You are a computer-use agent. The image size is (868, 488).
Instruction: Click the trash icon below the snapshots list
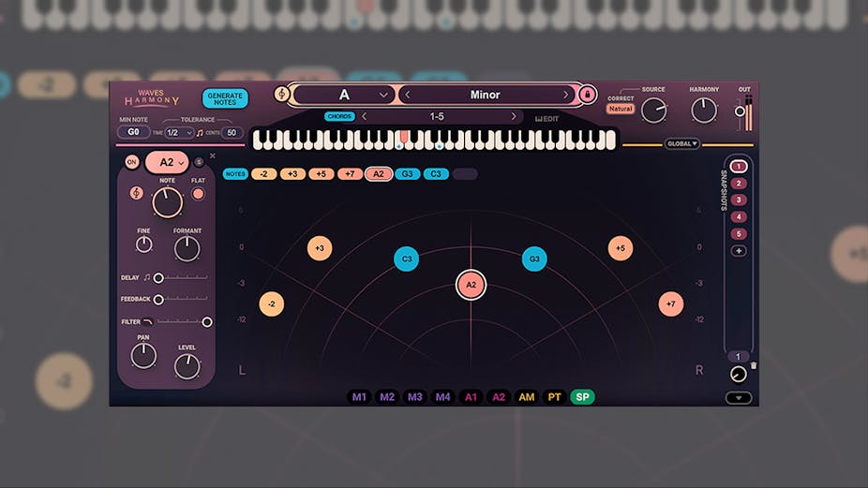tap(754, 365)
